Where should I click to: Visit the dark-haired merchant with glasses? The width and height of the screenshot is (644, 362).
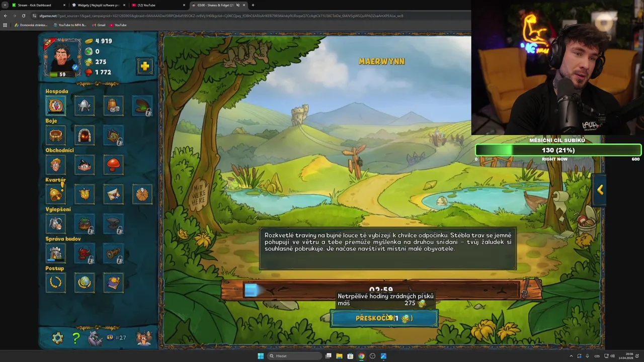[x=85, y=165]
